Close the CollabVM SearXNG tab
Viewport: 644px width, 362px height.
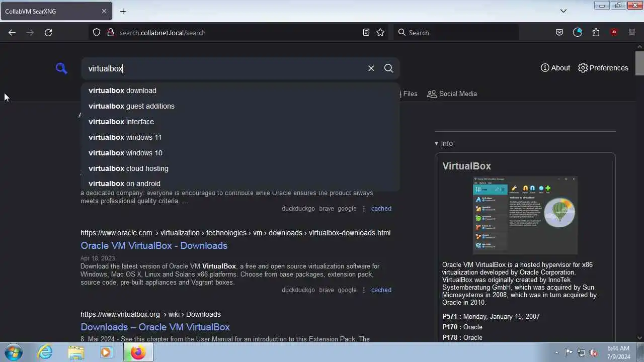(104, 11)
